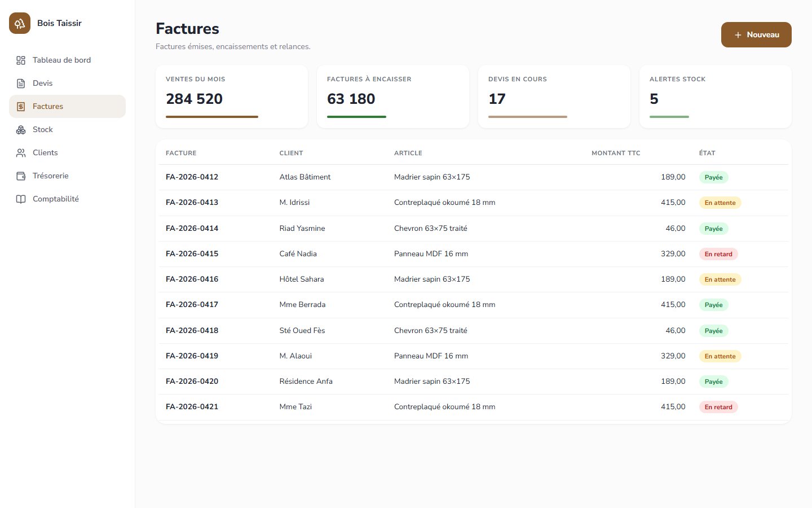Click invoice FA-2026-0421

point(192,407)
